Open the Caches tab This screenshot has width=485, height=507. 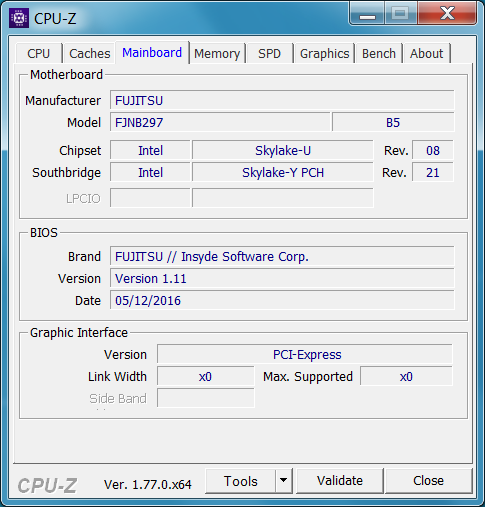89,53
